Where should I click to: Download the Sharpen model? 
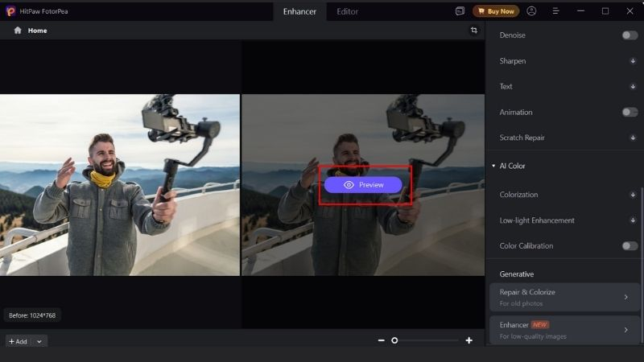coord(633,61)
